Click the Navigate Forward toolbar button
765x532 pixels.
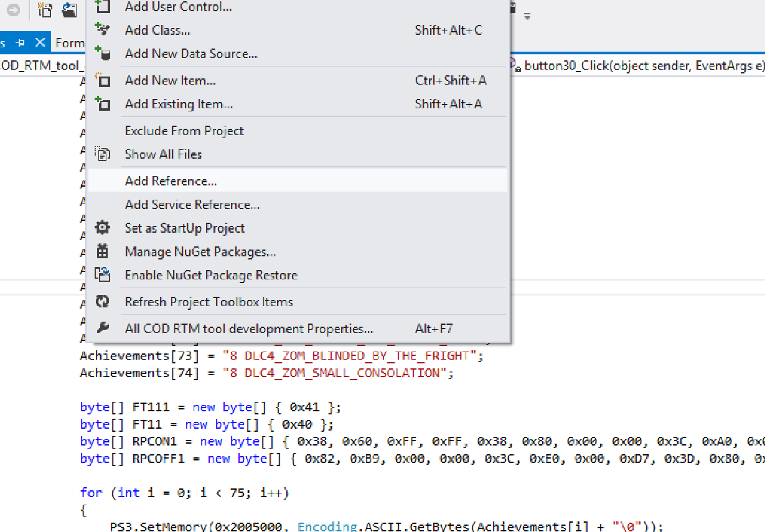[x=13, y=10]
